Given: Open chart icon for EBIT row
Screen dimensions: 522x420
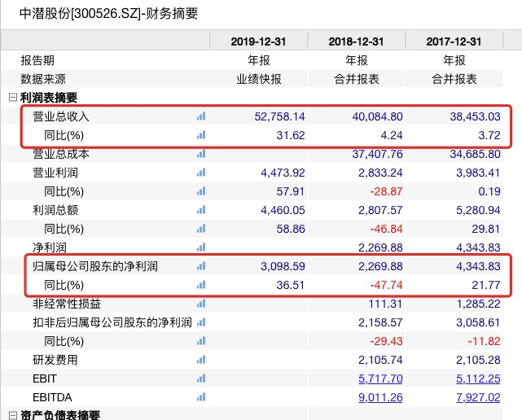Looking at the screenshot, I should (201, 378).
